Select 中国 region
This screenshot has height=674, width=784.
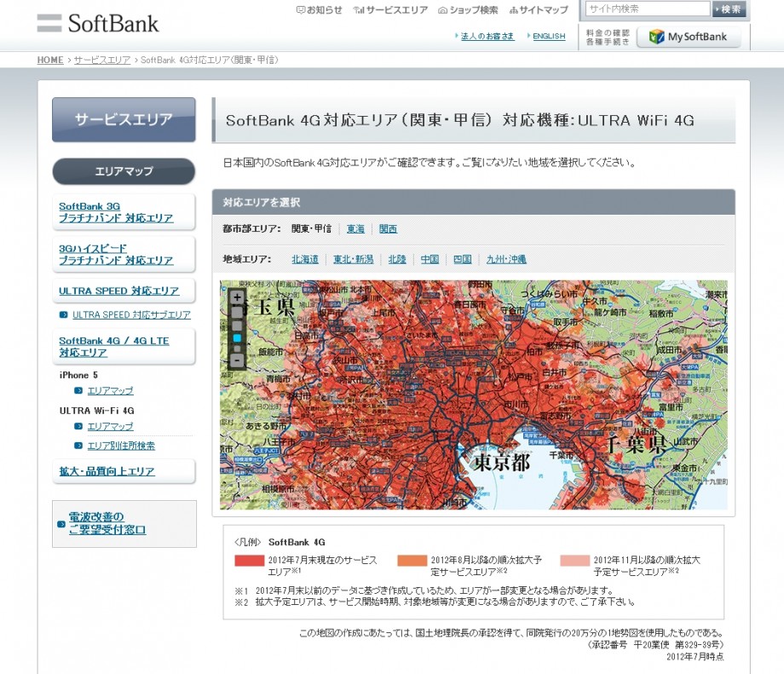tap(429, 259)
